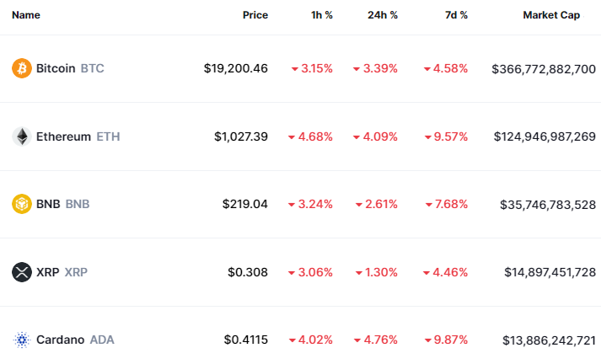
Task: Click Bitcoin's price of $19,200.46
Action: (x=236, y=68)
